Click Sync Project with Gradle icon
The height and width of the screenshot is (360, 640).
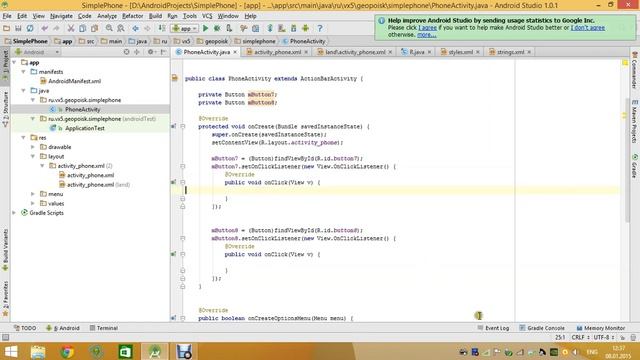point(270,28)
